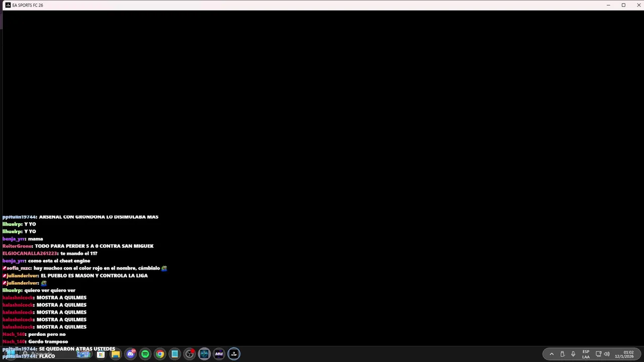Screen dimensions: 644x362
Task: Maximize the EA SPORTS FC 26 window
Action: 623,5
